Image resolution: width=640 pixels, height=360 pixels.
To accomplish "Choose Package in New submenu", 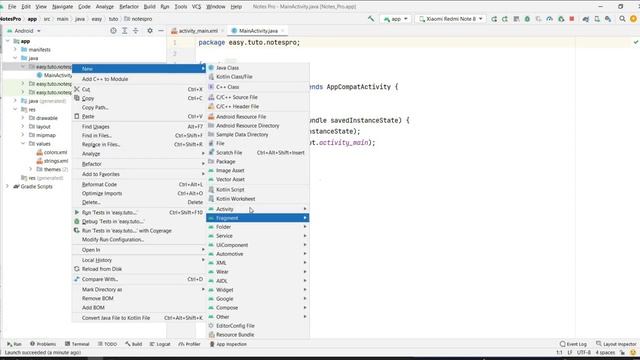I will (x=258, y=162).
